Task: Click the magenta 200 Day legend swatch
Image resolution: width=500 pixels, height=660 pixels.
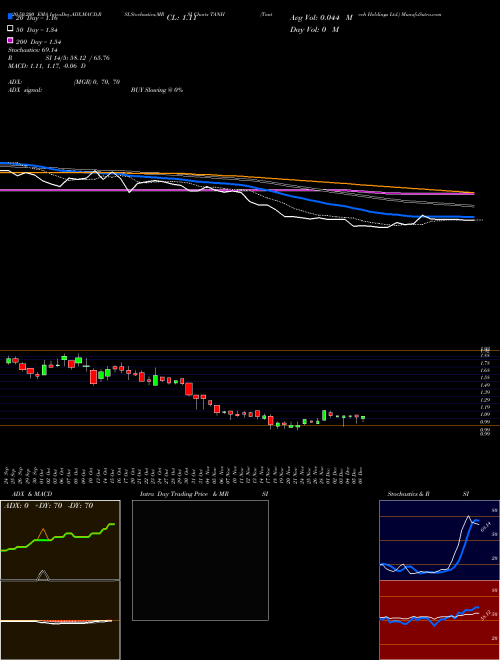Action: [x=10, y=41]
